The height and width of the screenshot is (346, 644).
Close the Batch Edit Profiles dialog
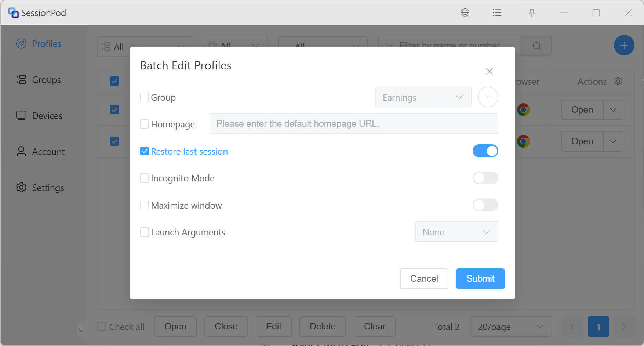coord(489,71)
